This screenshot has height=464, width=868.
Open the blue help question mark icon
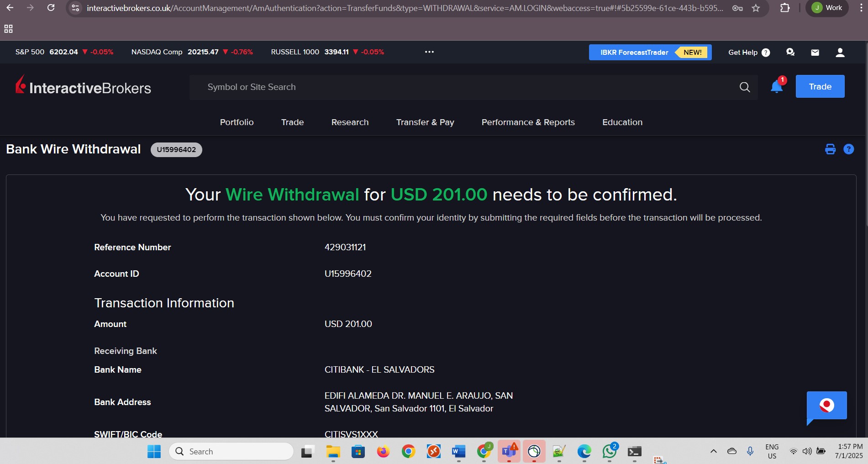pos(848,149)
